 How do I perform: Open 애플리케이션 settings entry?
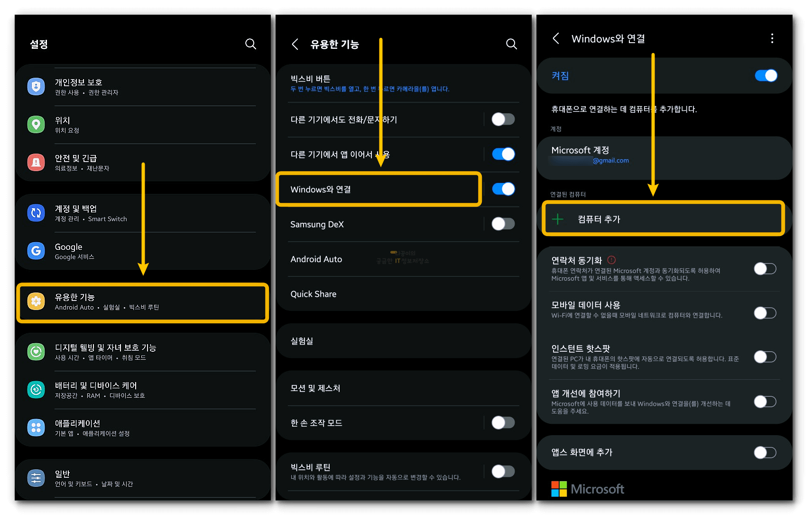pos(142,428)
